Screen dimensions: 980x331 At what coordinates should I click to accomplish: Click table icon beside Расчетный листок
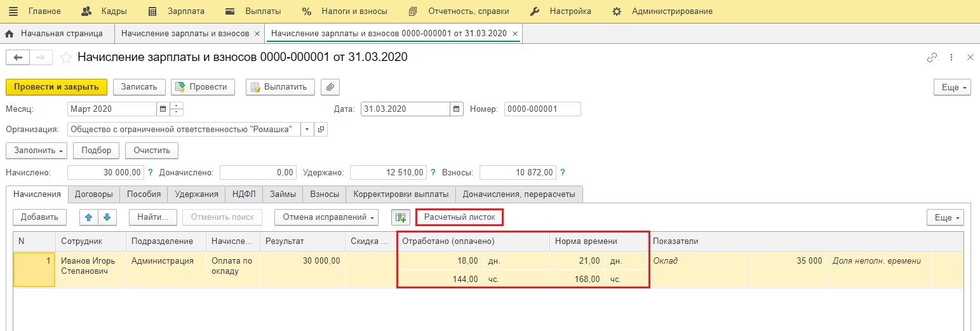click(400, 217)
